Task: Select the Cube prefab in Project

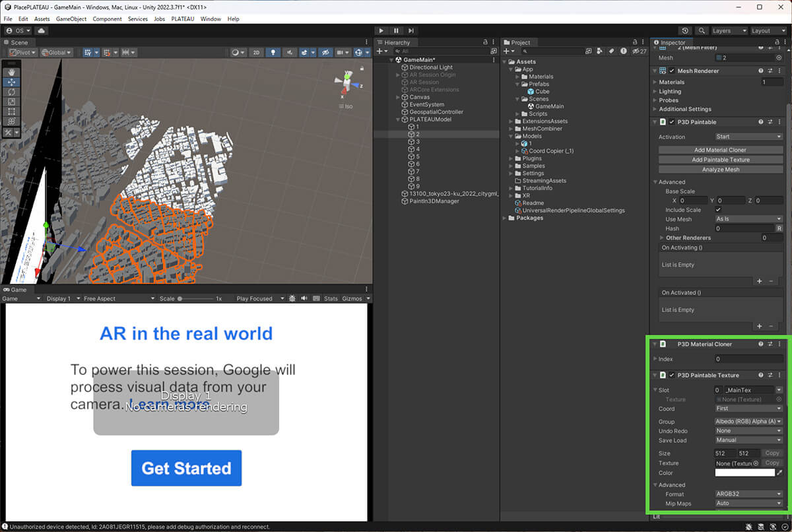Action: (x=538, y=91)
